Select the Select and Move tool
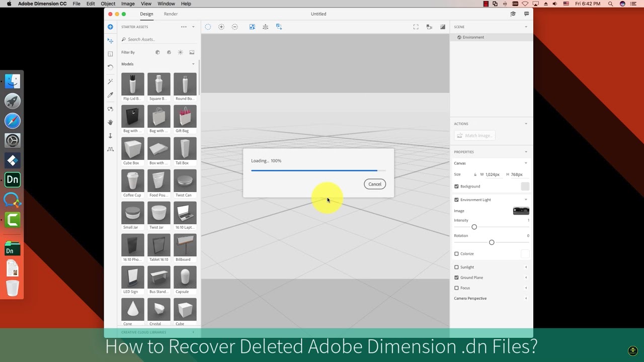The height and width of the screenshot is (362, 644). [x=110, y=40]
